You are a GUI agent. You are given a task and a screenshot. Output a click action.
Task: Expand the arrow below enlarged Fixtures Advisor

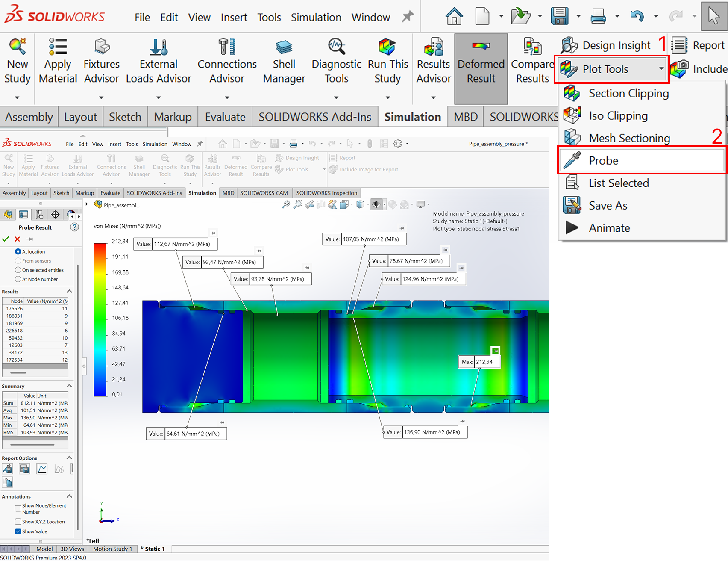click(x=101, y=97)
